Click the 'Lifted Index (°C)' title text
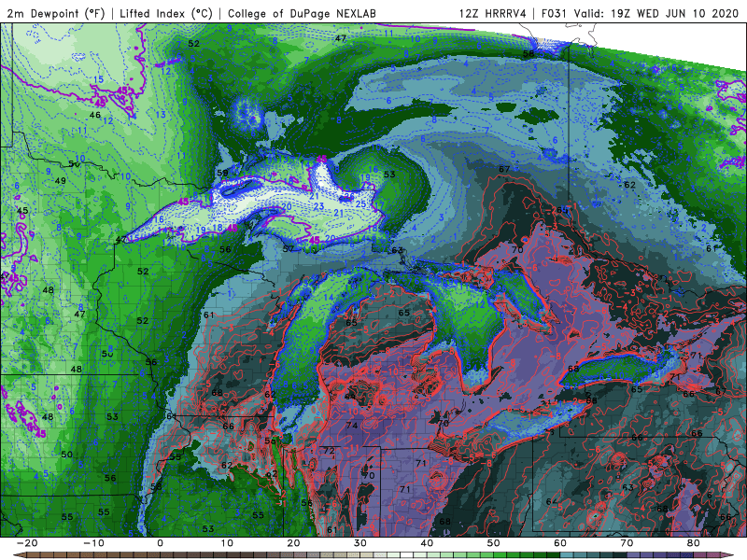This screenshot has height=560, width=747. pos(166,13)
